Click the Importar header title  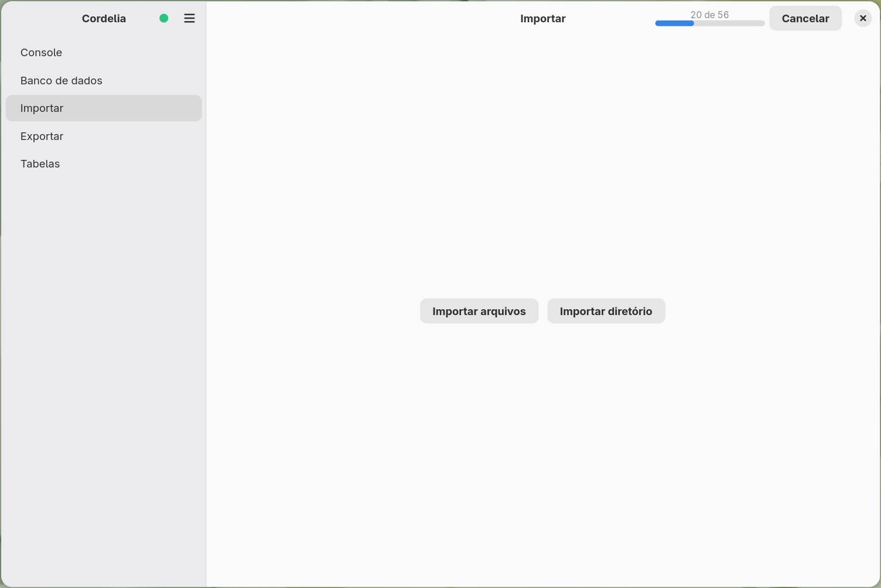point(543,18)
